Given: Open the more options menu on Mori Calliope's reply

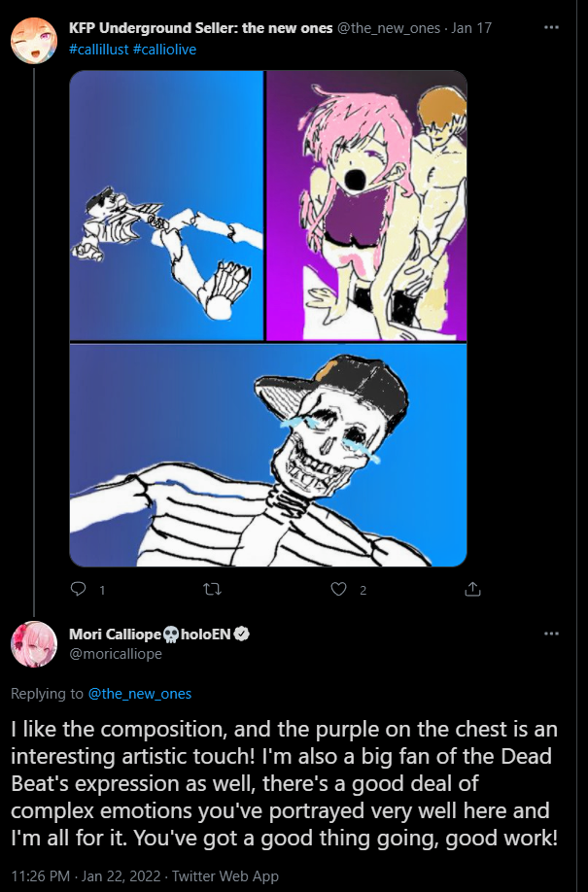Looking at the screenshot, I should pyautogui.click(x=552, y=635).
